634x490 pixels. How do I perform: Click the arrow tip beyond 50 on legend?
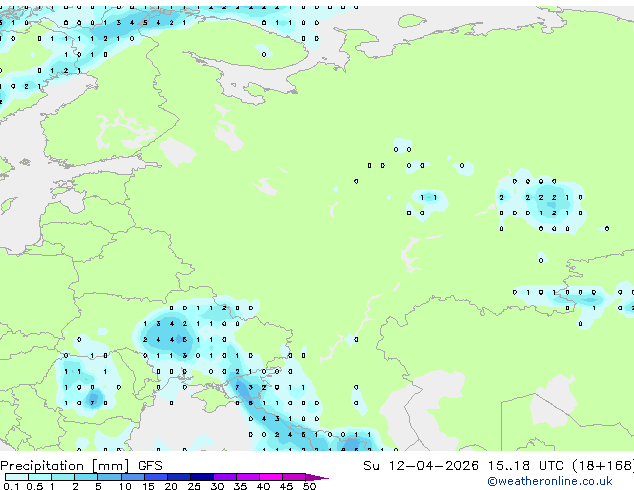coord(317,478)
